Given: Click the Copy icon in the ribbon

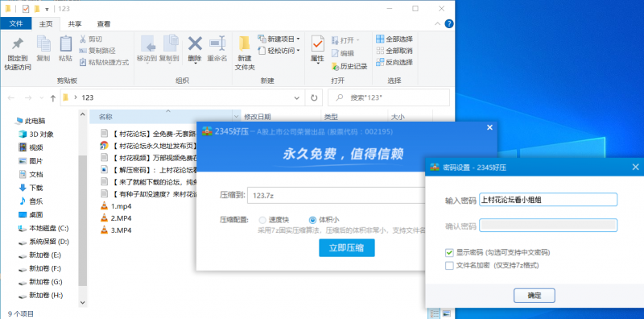Looking at the screenshot, I should tap(43, 44).
